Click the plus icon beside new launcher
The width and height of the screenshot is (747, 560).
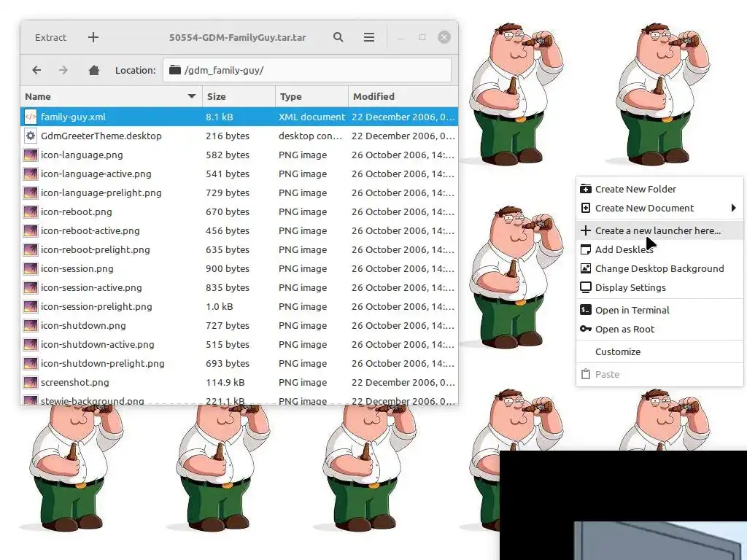click(x=586, y=230)
